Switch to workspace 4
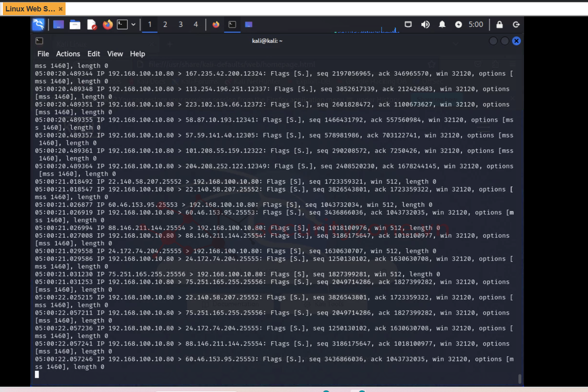 click(x=196, y=25)
